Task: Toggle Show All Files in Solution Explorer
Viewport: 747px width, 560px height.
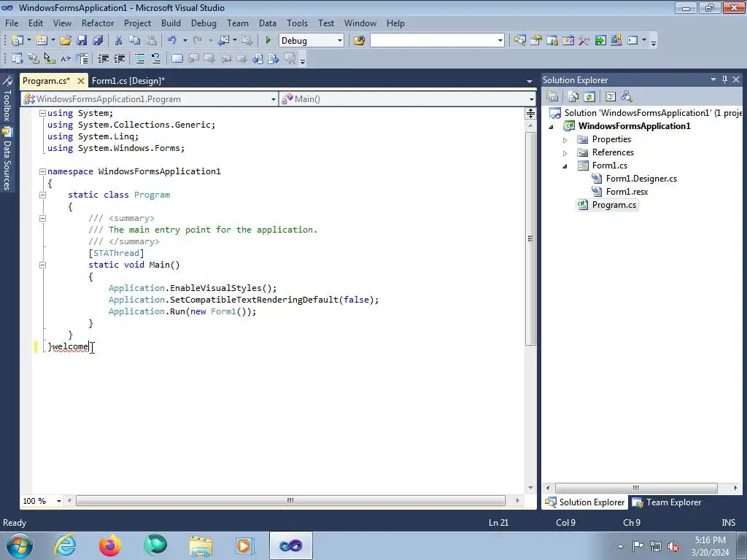Action: click(x=573, y=97)
